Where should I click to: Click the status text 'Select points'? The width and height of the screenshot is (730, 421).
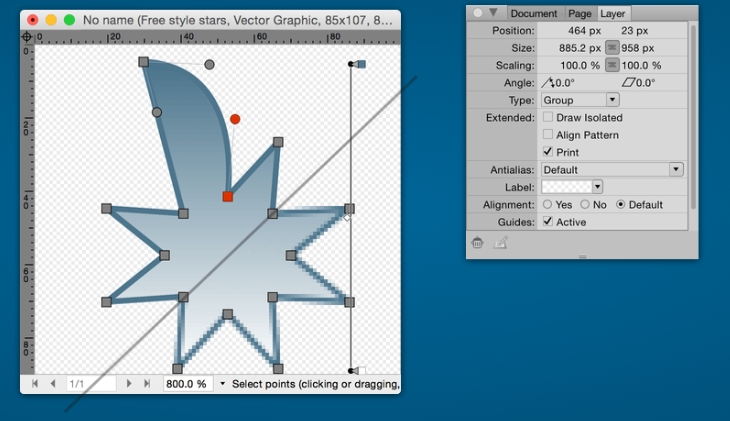click(264, 384)
